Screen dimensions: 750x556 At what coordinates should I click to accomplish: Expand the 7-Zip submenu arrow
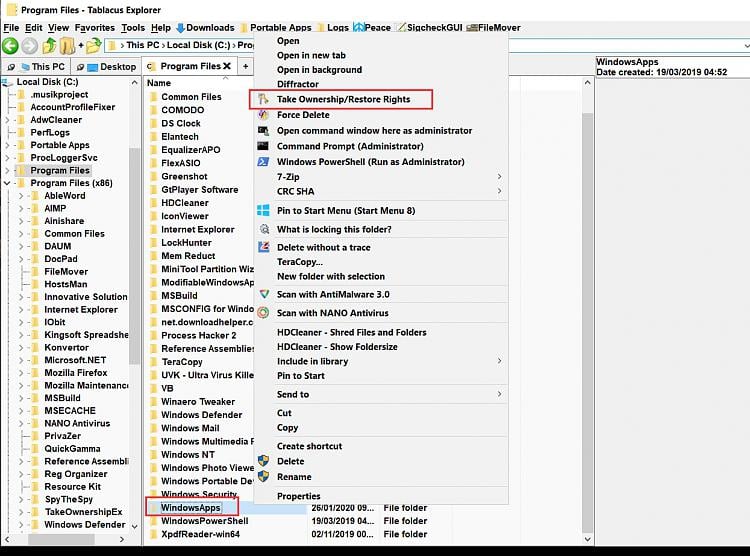499,177
